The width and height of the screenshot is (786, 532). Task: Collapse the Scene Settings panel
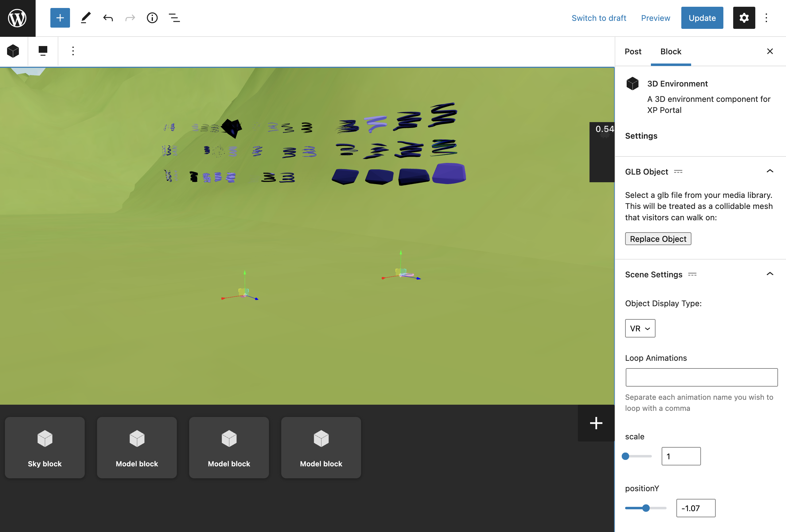point(769,274)
